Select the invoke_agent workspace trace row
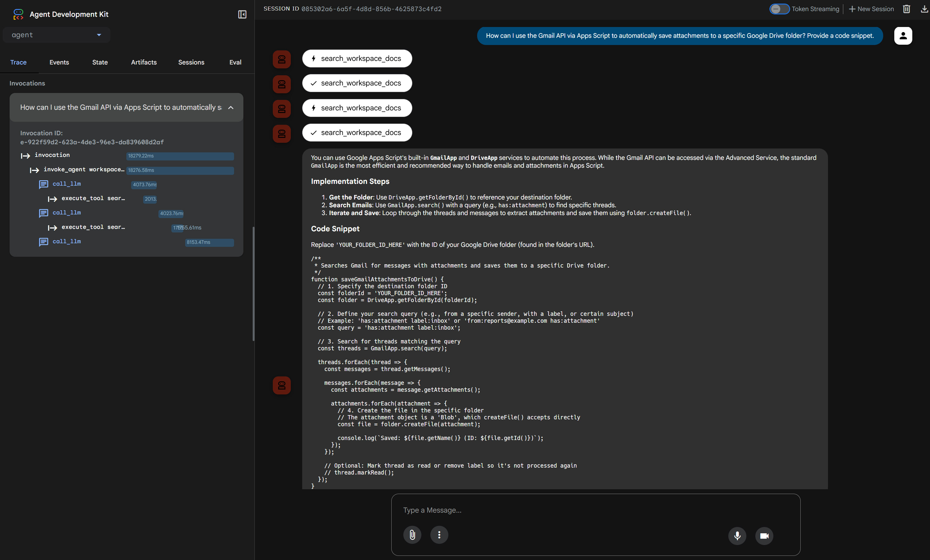 tap(84, 169)
